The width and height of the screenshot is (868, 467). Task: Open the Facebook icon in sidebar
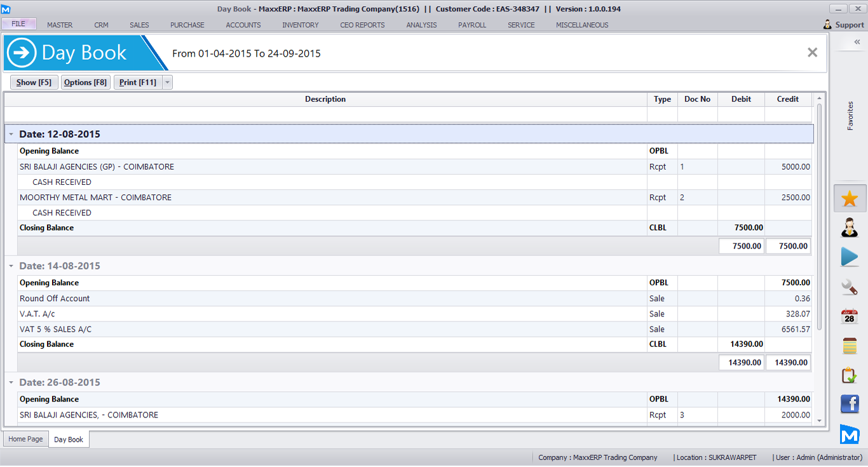[x=850, y=404]
